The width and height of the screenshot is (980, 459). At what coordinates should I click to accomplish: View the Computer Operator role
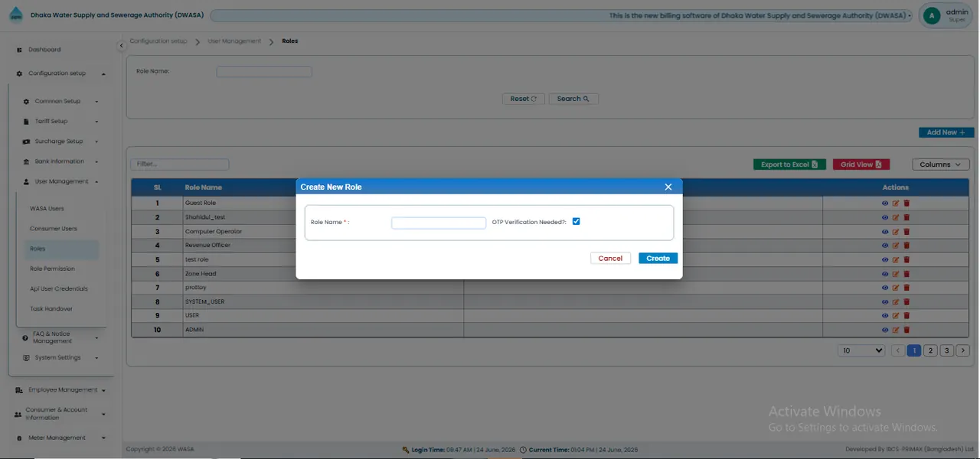(886, 231)
